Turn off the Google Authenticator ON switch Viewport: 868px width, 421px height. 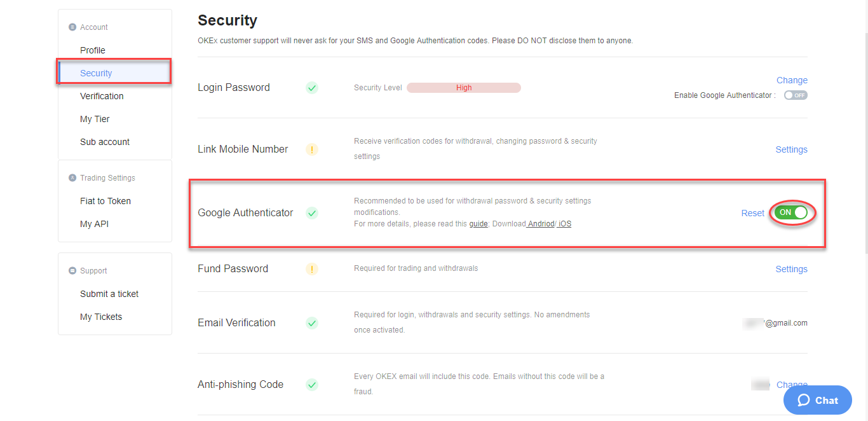click(791, 212)
